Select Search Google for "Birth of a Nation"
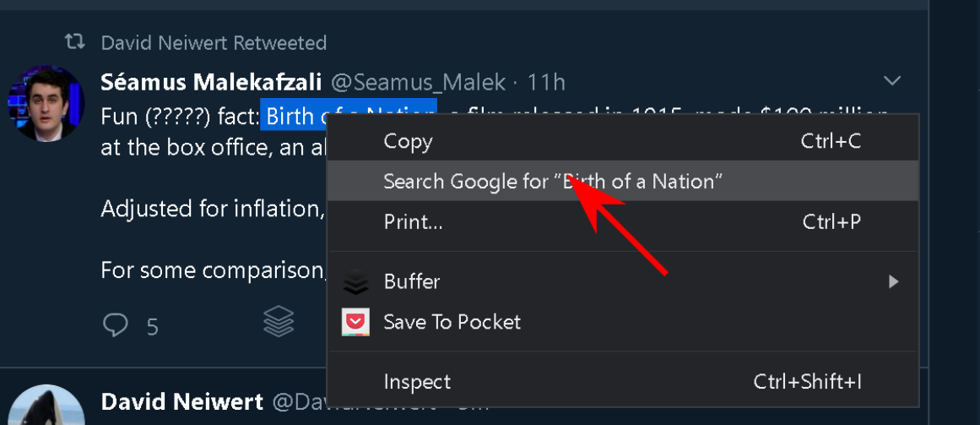980x425 pixels. [553, 181]
